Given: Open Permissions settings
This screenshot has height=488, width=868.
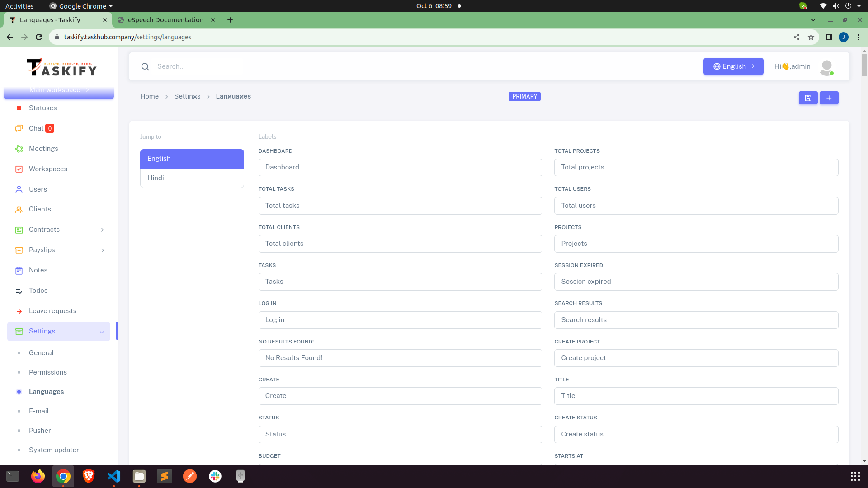Looking at the screenshot, I should pyautogui.click(x=48, y=372).
